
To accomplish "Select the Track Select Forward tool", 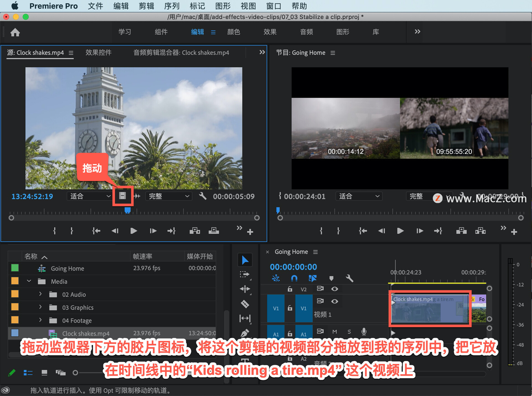I will (x=245, y=274).
